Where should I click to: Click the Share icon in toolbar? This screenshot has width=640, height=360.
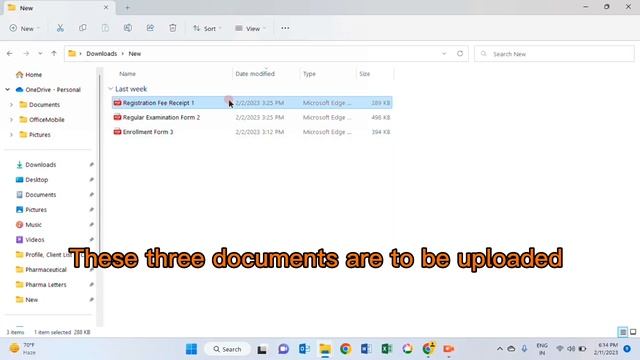(x=150, y=28)
